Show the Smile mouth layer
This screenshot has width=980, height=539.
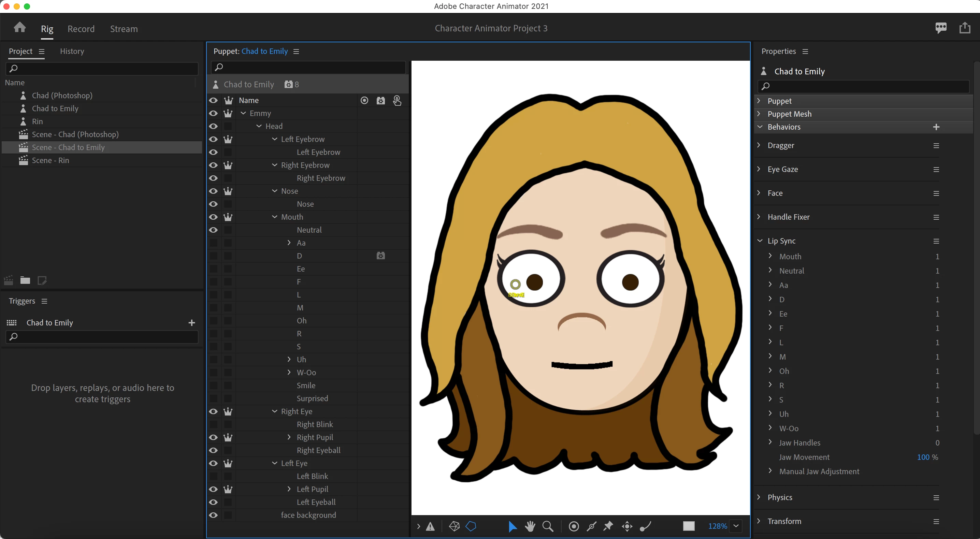coord(213,385)
